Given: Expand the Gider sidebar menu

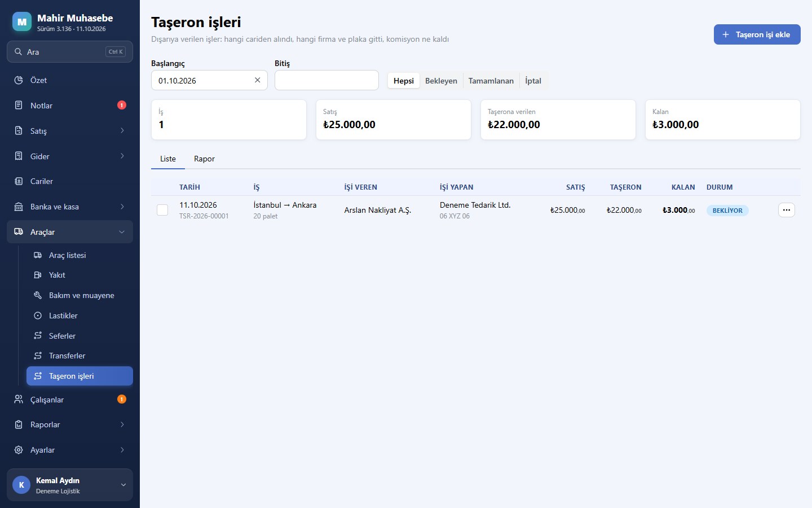Looking at the screenshot, I should pyautogui.click(x=70, y=156).
